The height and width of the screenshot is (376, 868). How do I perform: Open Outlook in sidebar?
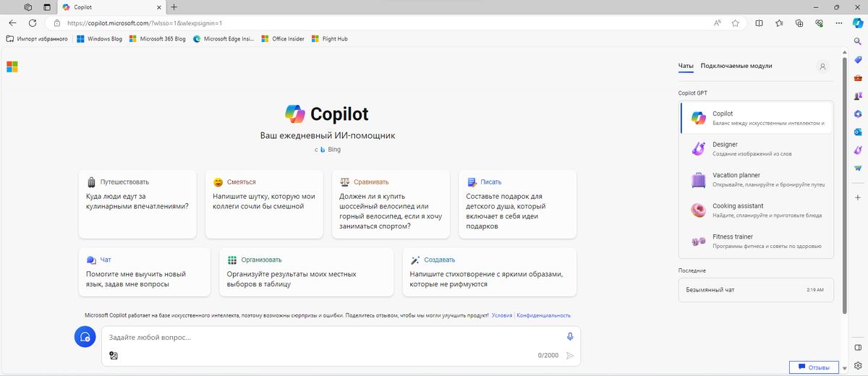tap(858, 132)
